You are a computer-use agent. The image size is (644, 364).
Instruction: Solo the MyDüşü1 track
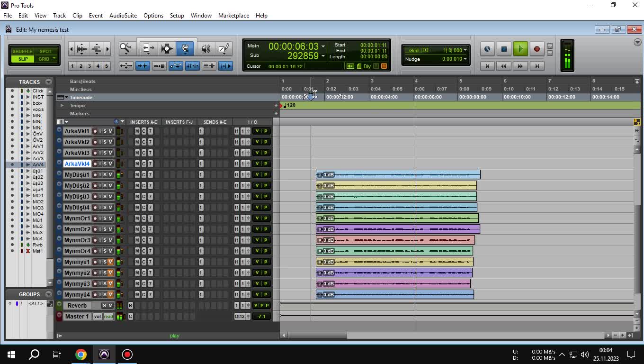[x=105, y=175]
